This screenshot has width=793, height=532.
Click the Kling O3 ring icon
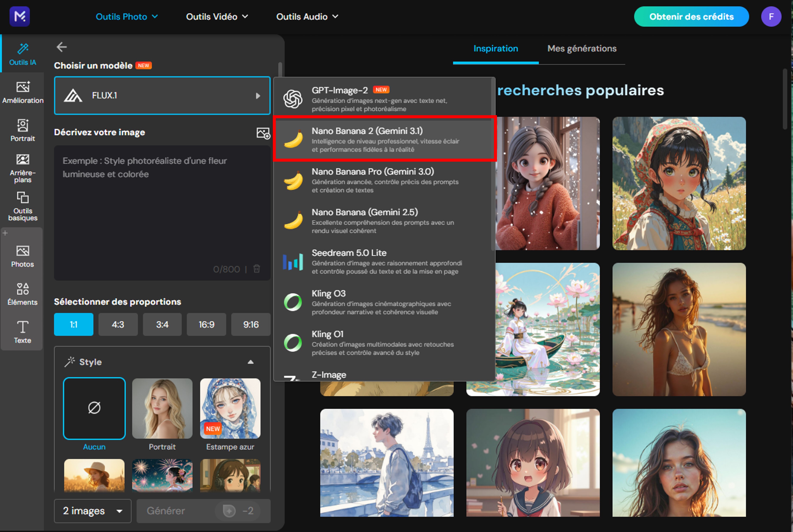(x=293, y=302)
